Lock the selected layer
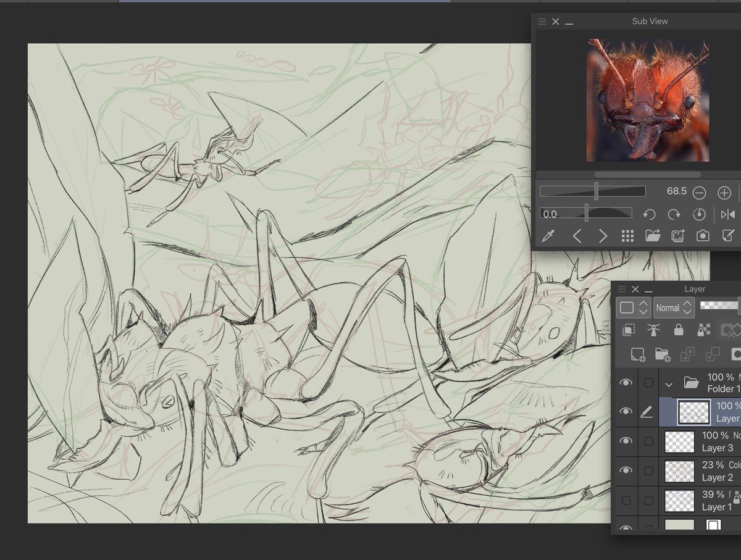The width and height of the screenshot is (741, 560). click(x=679, y=330)
